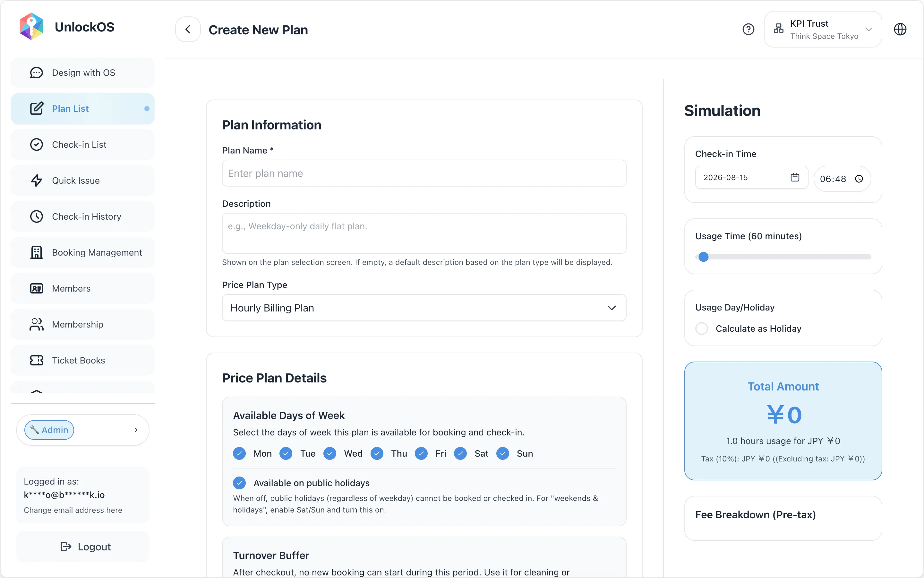Click the Usage Time slider track

coord(783,257)
